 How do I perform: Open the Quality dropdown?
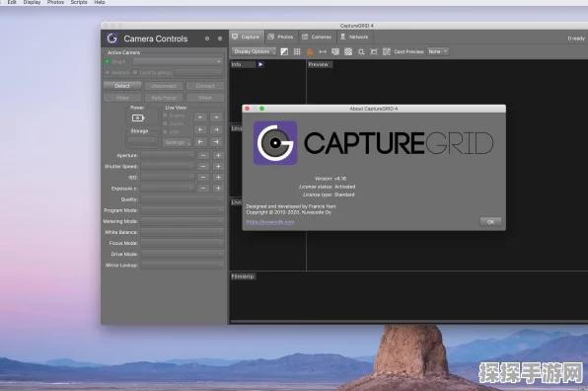pyautogui.click(x=183, y=199)
